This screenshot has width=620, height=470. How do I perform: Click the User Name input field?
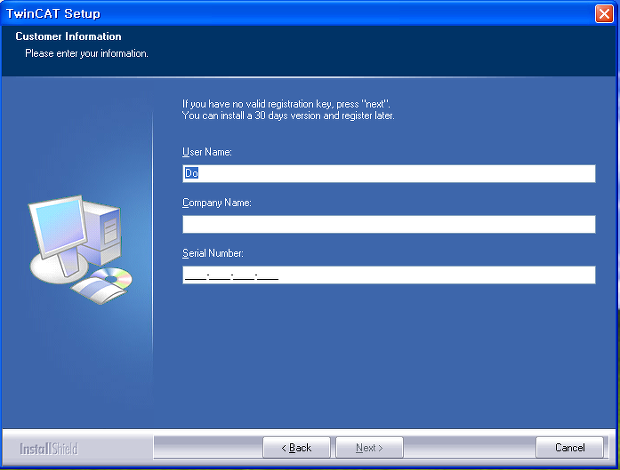tap(389, 174)
